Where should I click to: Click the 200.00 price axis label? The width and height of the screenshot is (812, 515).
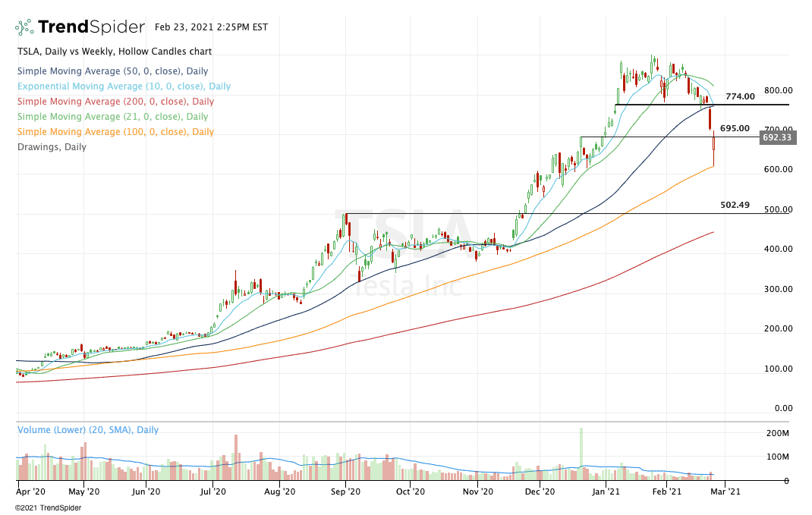click(779, 328)
